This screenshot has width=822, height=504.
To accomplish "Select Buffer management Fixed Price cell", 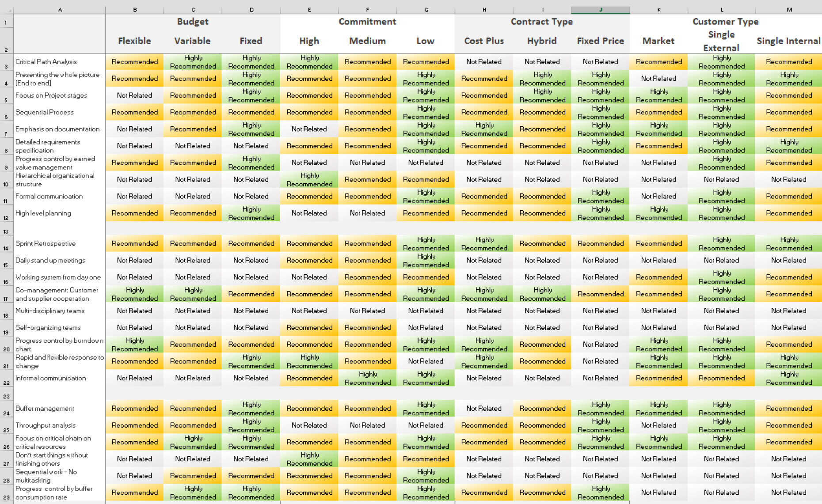I will 600,408.
